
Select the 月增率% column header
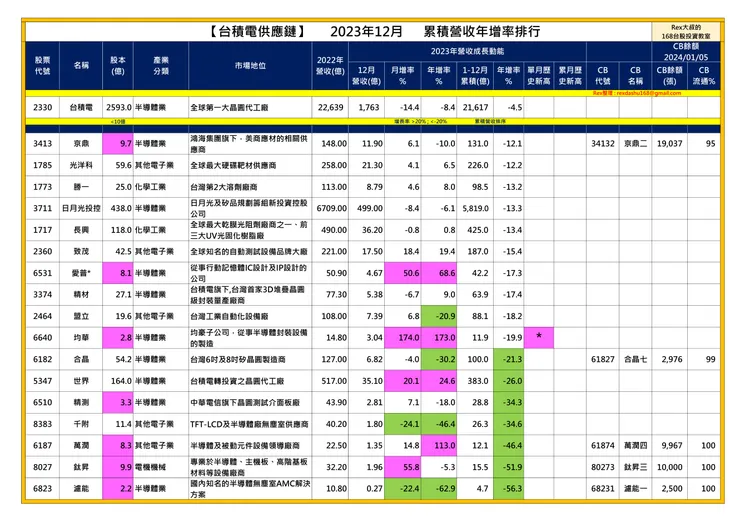pos(403,76)
